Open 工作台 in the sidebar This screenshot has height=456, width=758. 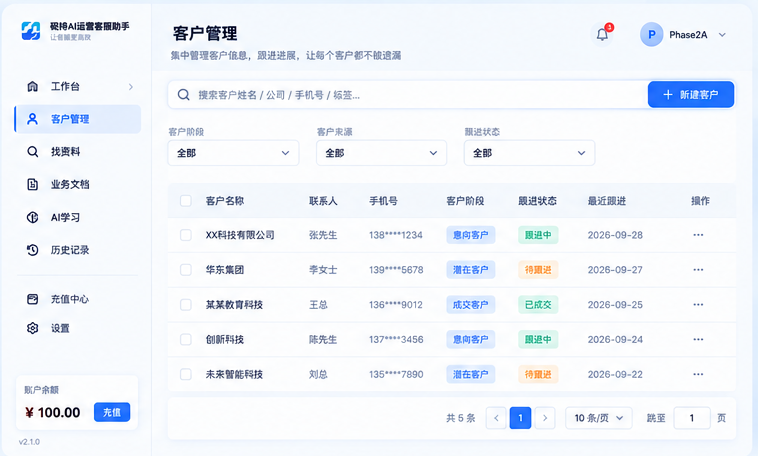[78, 87]
